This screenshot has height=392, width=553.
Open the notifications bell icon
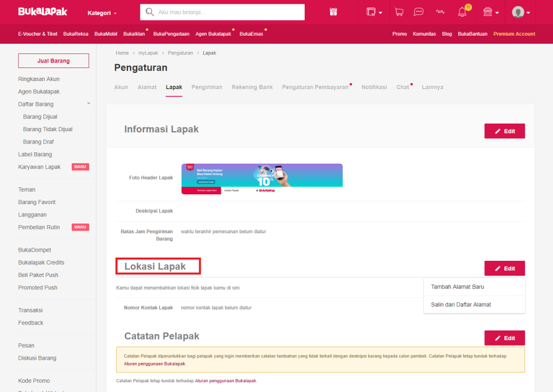pos(462,12)
